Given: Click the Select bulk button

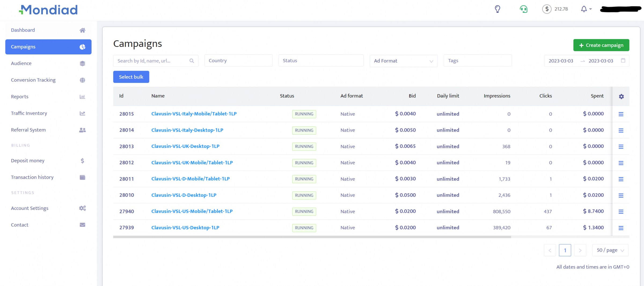Looking at the screenshot, I should coord(131,77).
